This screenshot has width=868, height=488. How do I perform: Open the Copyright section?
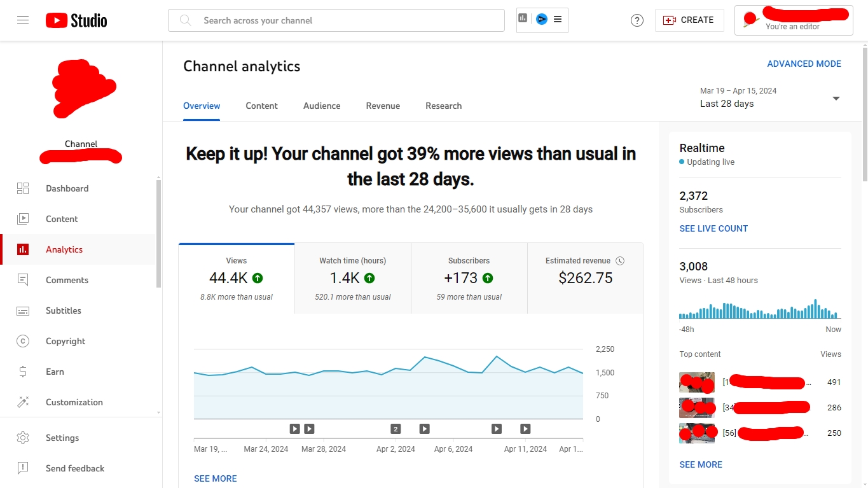65,341
